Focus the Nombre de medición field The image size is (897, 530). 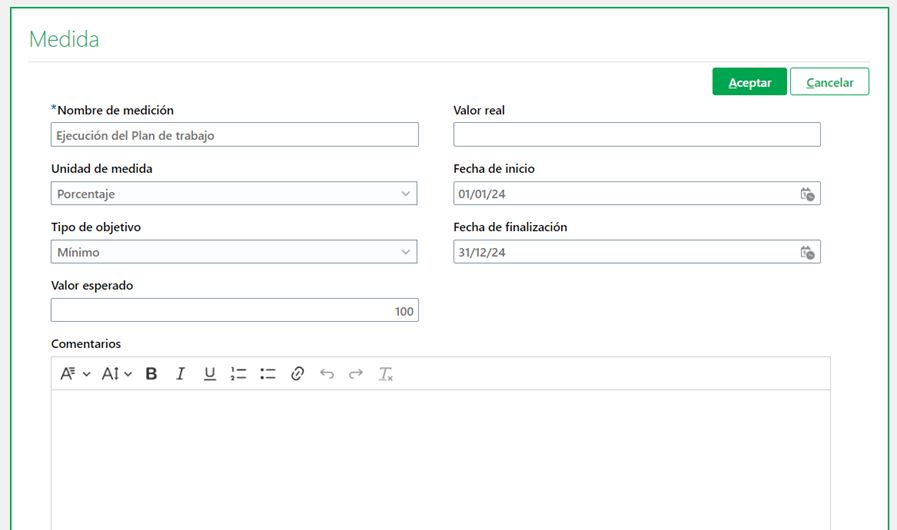(234, 135)
